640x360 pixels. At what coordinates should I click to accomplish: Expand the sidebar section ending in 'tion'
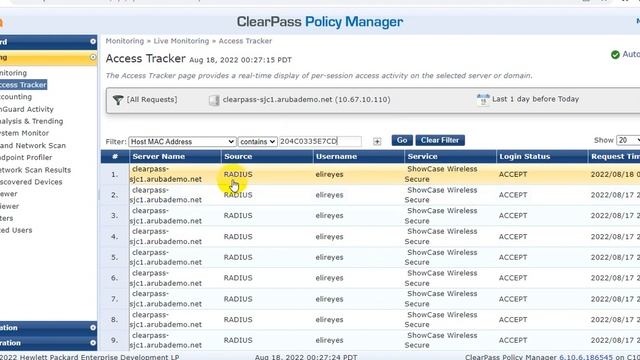pos(93,328)
